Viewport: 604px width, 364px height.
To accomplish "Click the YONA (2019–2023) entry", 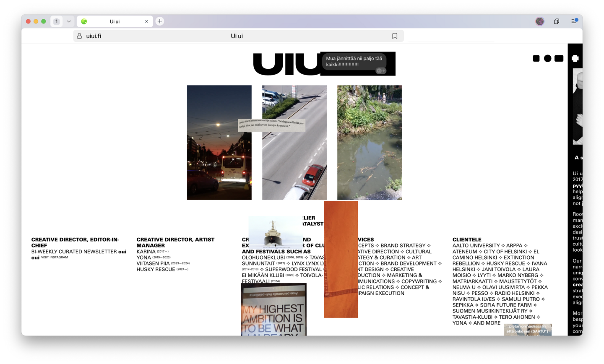I will [154, 257].
